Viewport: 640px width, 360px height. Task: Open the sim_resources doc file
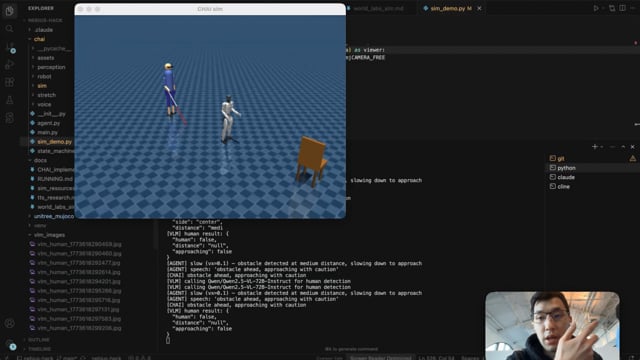pos(56,188)
